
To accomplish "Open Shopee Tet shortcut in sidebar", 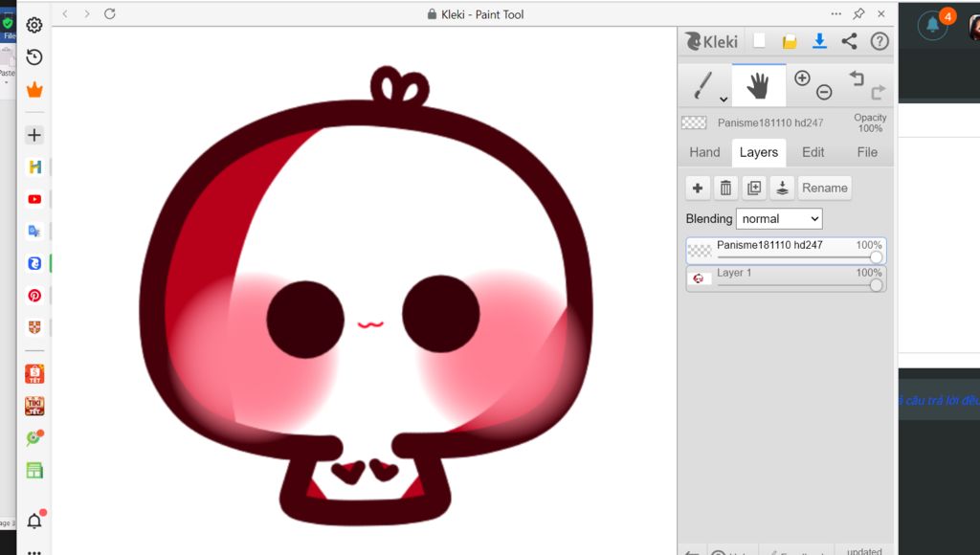I will coord(34,374).
